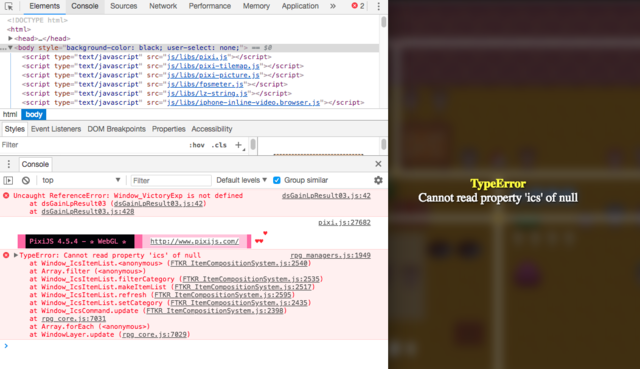The image size is (640, 369).
Task: Switch to the Console tab in top bar
Action: tap(84, 6)
